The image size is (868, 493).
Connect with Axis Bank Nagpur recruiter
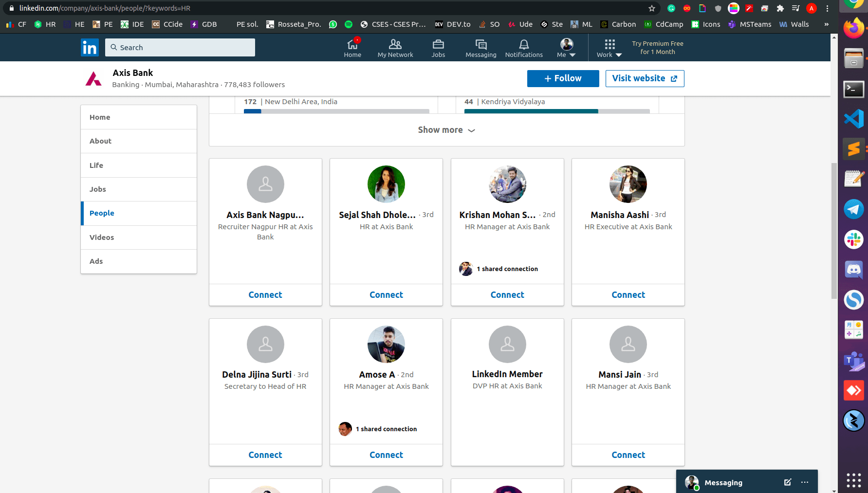pyautogui.click(x=265, y=295)
